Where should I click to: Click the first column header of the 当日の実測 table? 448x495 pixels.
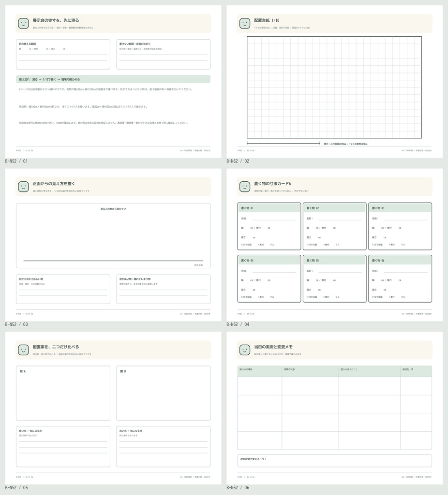(260, 371)
